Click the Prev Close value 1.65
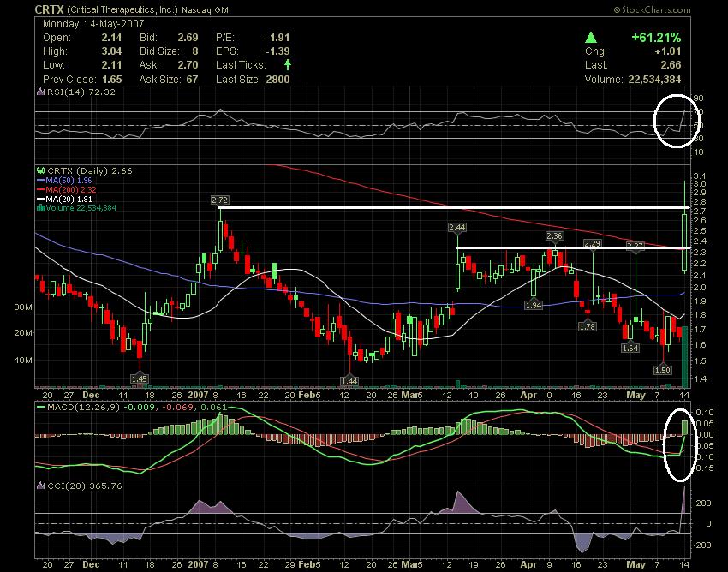 pyautogui.click(x=111, y=80)
